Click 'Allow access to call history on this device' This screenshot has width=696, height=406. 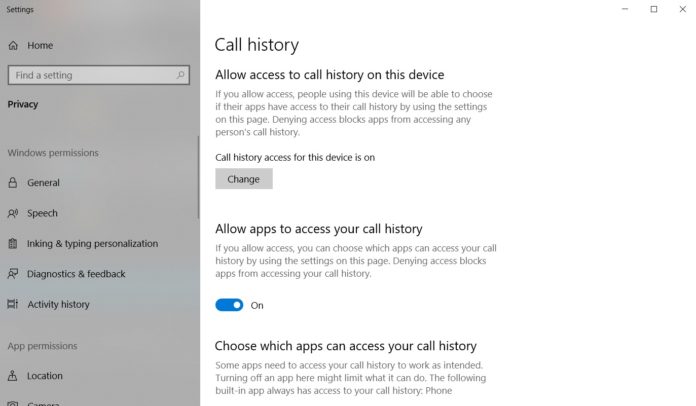pos(329,75)
